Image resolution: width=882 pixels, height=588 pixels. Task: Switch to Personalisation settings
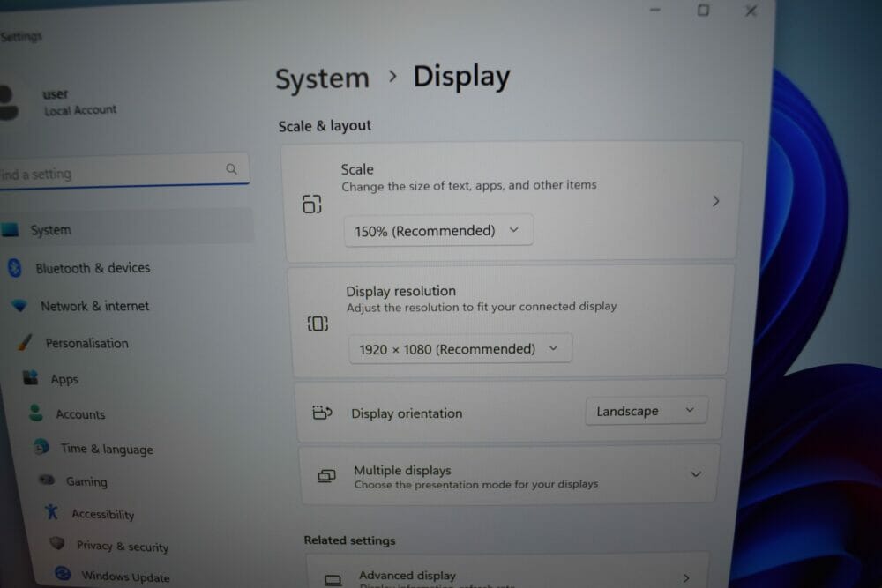pyautogui.click(x=87, y=343)
